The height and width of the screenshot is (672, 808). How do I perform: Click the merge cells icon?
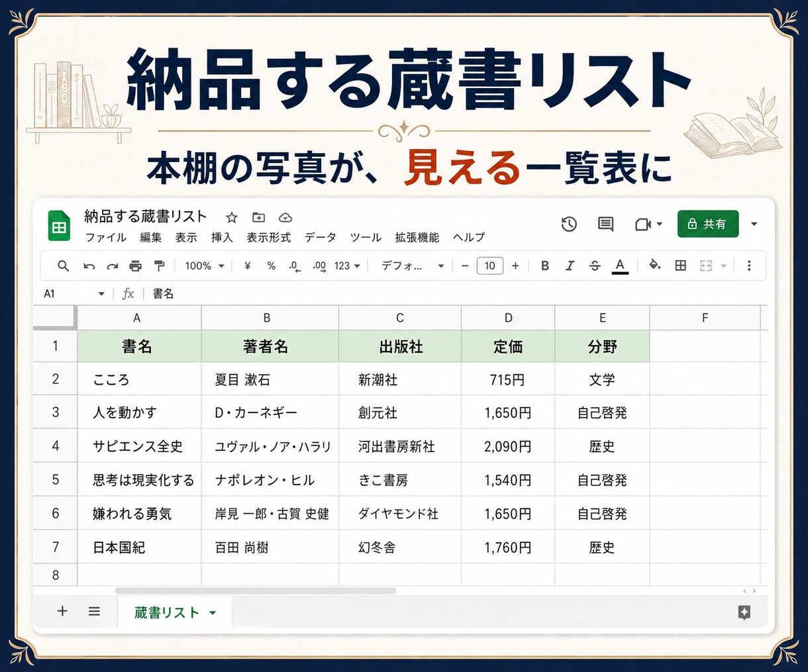(706, 265)
